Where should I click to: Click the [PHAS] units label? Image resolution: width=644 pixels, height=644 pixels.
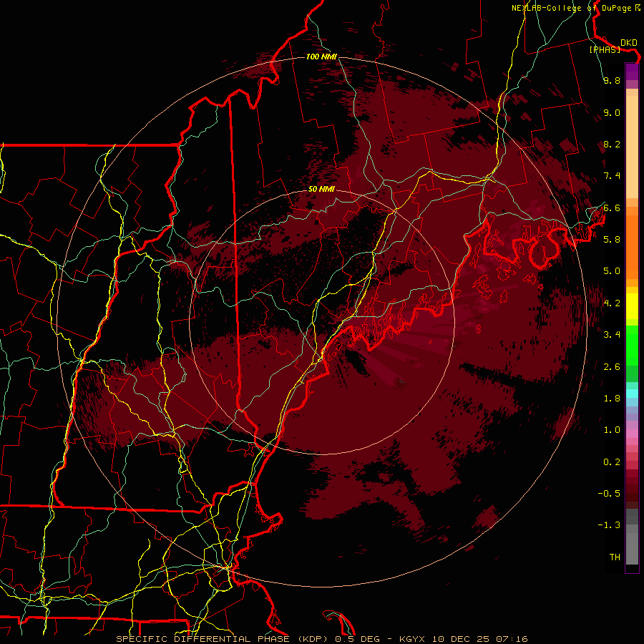tap(605, 49)
